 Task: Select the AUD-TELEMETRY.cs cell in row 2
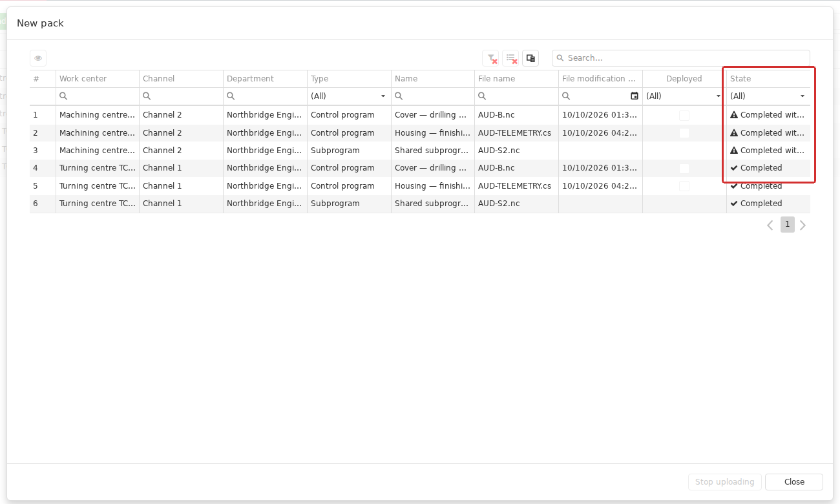(516, 133)
